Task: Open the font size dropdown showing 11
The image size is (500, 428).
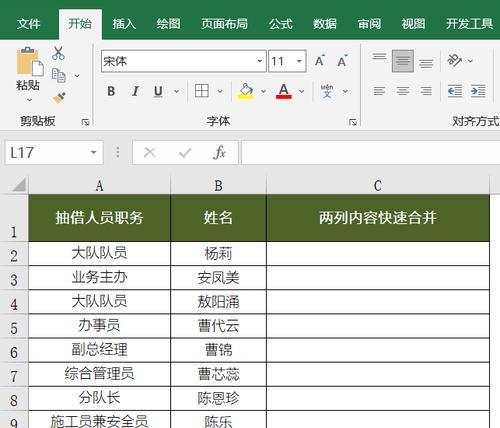Action: tap(299, 61)
